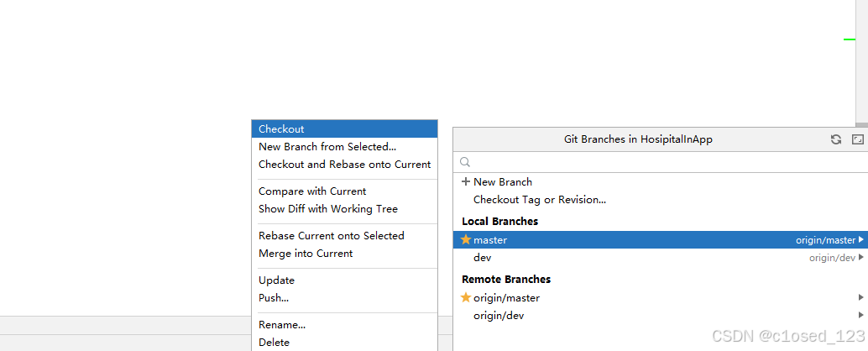Expand the submenu arrow for origin/dev
The height and width of the screenshot is (351, 868).
pyautogui.click(x=860, y=316)
